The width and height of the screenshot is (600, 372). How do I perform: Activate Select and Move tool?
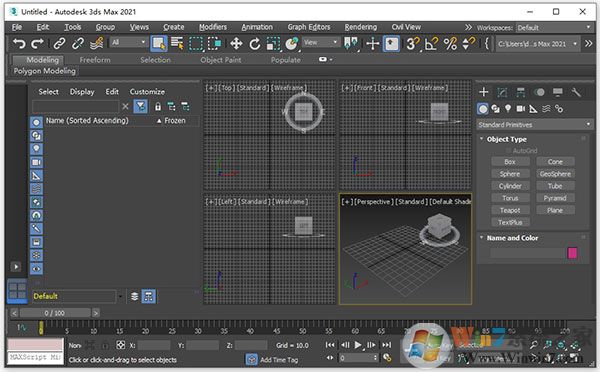(236, 44)
